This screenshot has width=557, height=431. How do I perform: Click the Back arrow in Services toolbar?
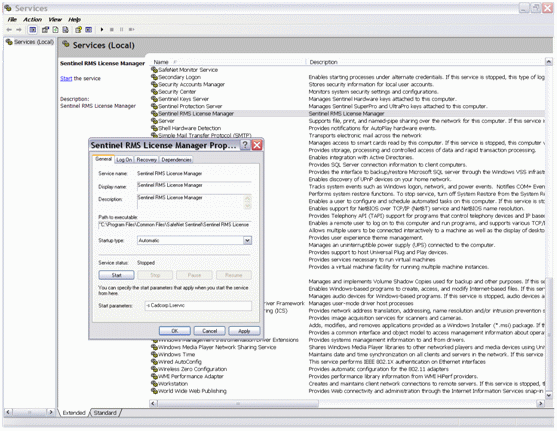(x=9, y=29)
